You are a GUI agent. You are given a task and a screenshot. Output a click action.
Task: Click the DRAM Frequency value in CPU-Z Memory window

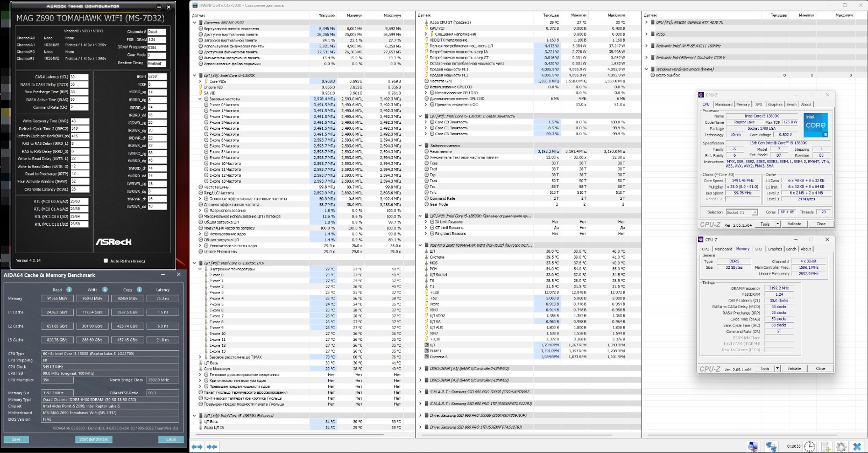[x=779, y=288]
